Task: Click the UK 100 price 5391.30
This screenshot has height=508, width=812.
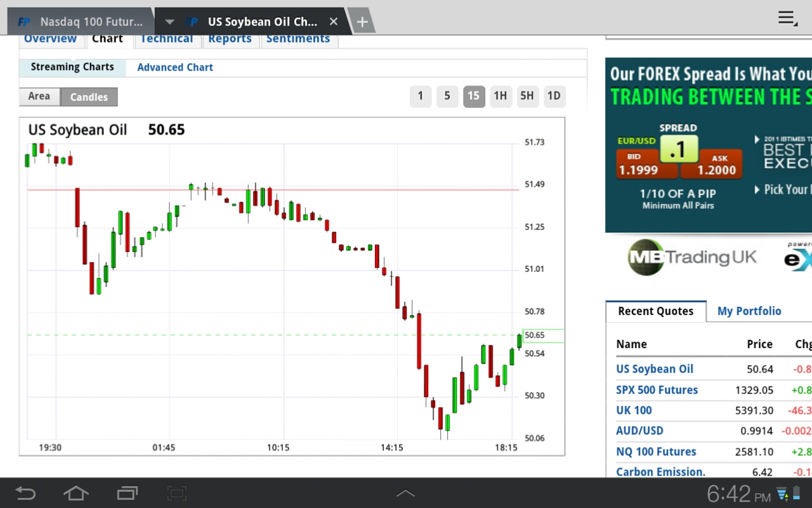Action: point(754,410)
